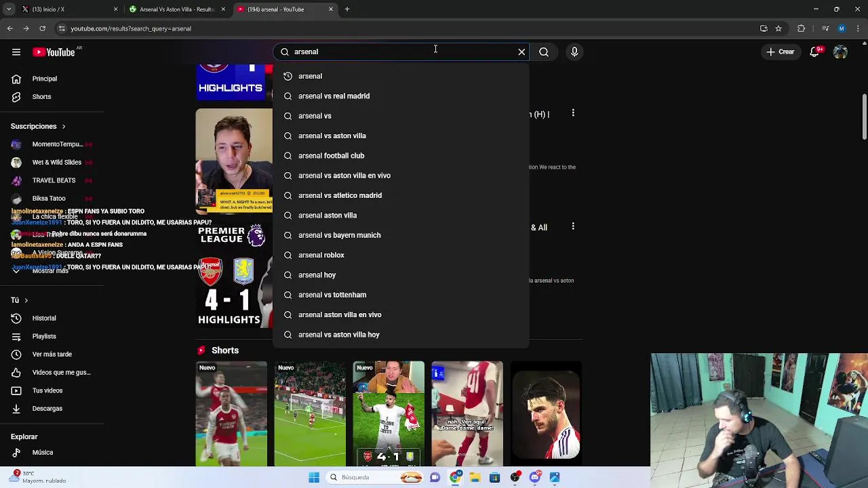Open the Crear button
Viewport: 868px width, 488px height.
click(x=779, y=52)
